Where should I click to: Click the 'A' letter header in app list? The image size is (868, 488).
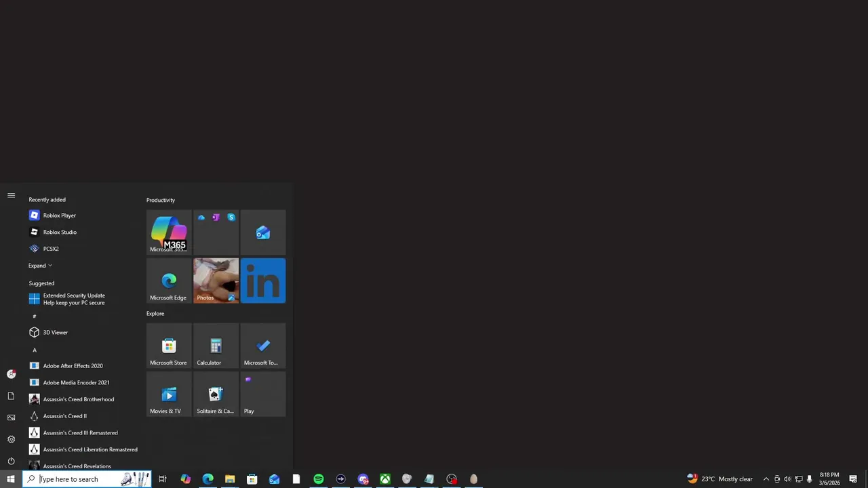[x=35, y=350]
